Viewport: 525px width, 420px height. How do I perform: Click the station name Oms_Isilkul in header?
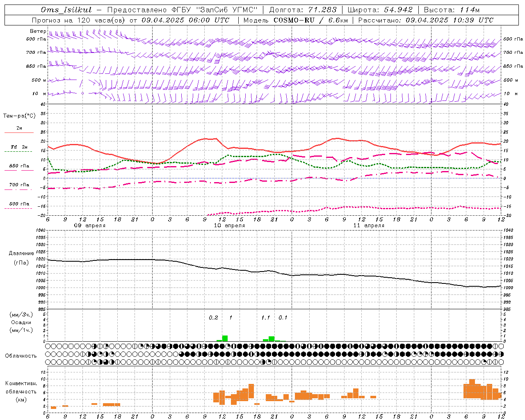click(x=66, y=10)
